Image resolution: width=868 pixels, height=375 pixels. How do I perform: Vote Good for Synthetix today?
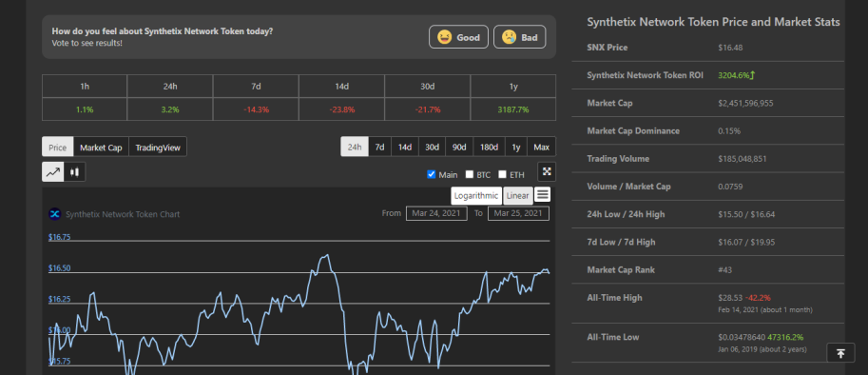(x=458, y=37)
